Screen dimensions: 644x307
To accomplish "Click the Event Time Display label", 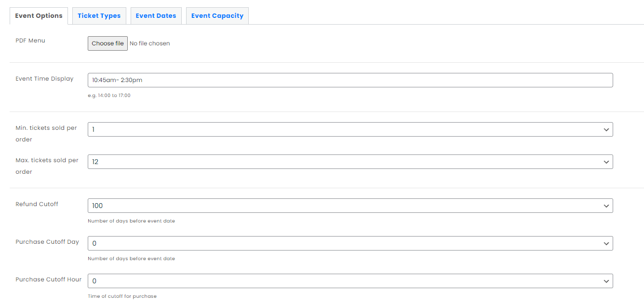I will coord(44,79).
